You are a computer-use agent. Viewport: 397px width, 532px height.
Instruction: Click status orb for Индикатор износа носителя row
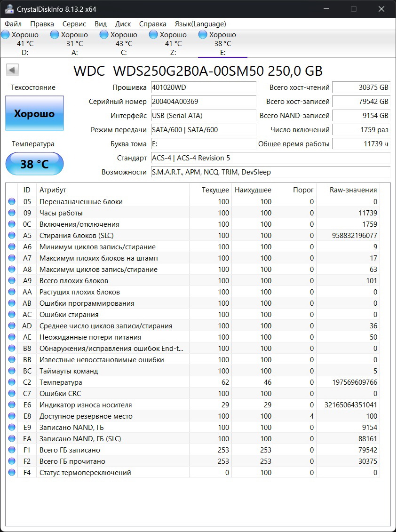(12, 405)
